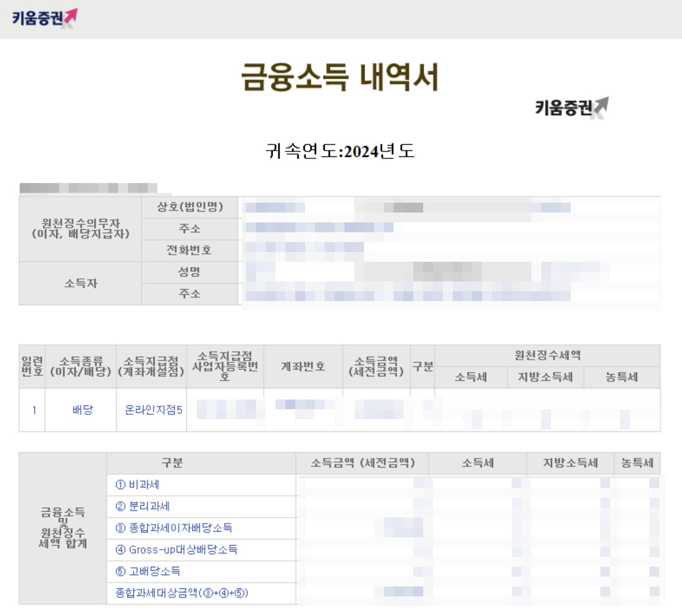The image size is (682, 616).
Task: Click the 소득지급점 사업자등록번호 column header
Action: [x=225, y=367]
